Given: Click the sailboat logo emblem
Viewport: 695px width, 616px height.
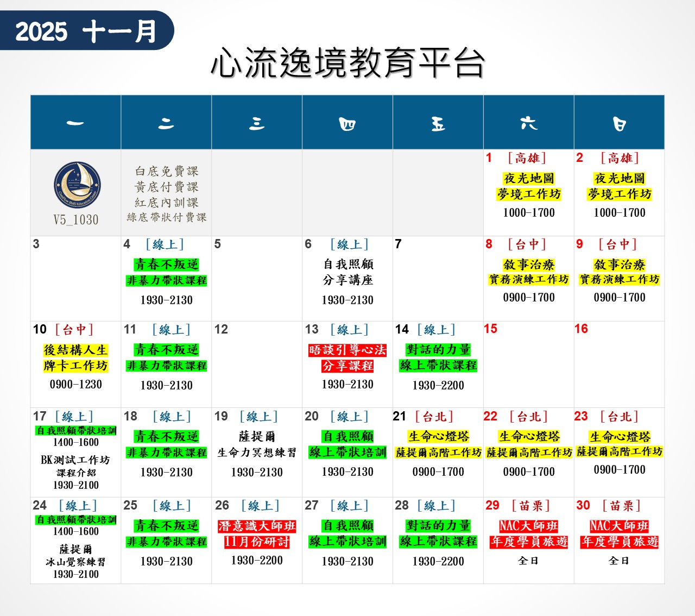Looking at the screenshot, I should tap(77, 185).
